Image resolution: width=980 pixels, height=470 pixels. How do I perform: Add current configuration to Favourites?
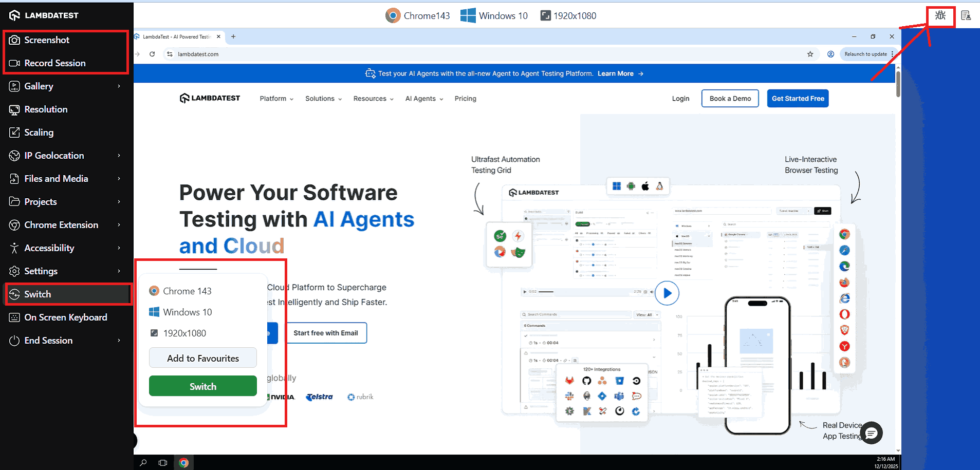click(202, 358)
